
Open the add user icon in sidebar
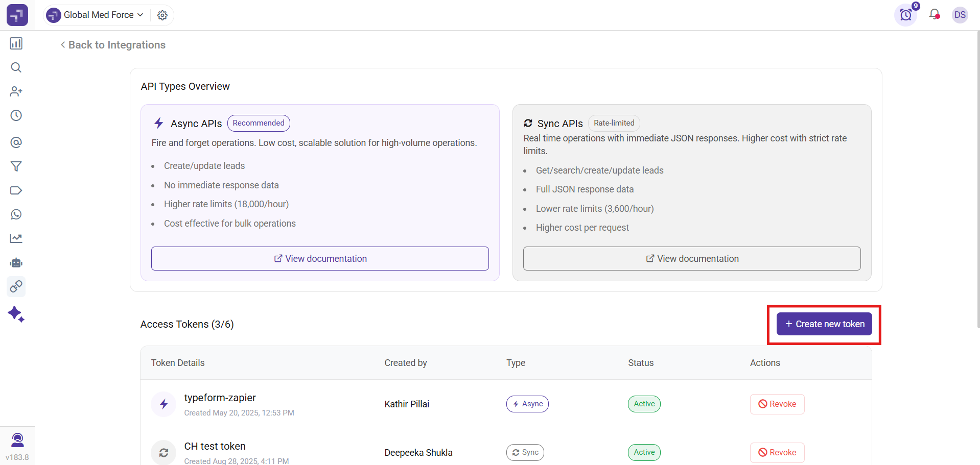click(x=16, y=91)
